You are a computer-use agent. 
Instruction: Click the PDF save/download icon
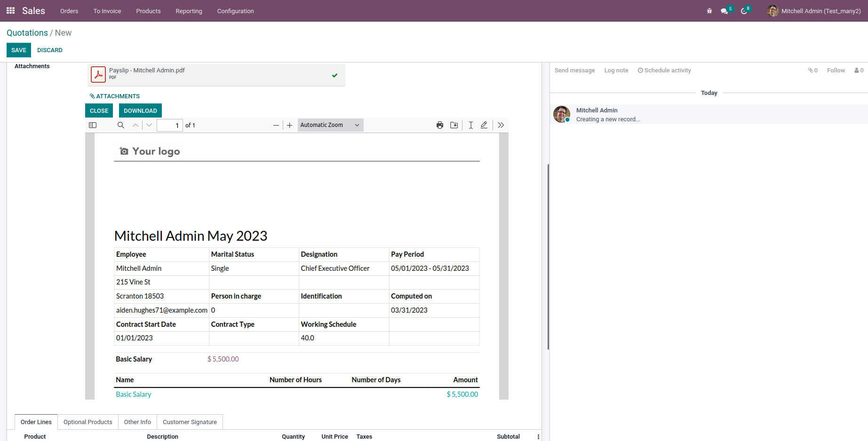click(x=454, y=125)
